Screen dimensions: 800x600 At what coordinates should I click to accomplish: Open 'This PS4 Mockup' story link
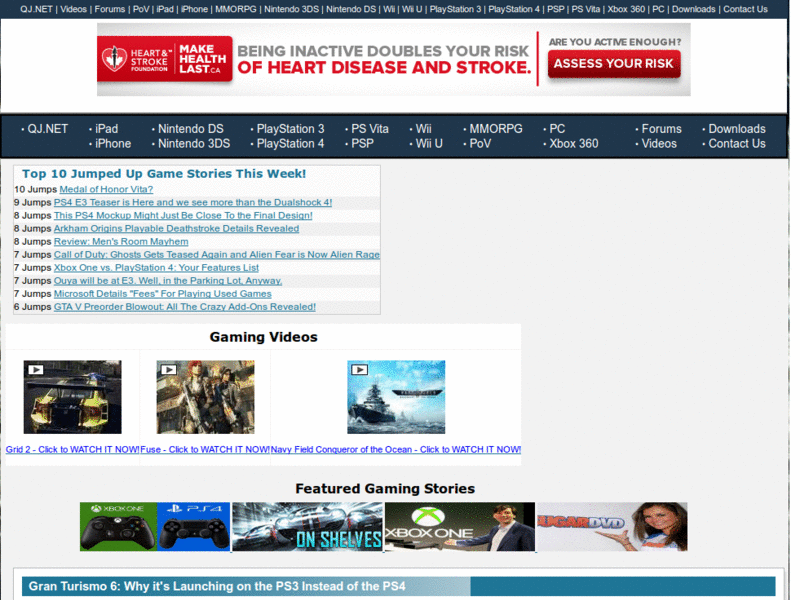(183, 215)
